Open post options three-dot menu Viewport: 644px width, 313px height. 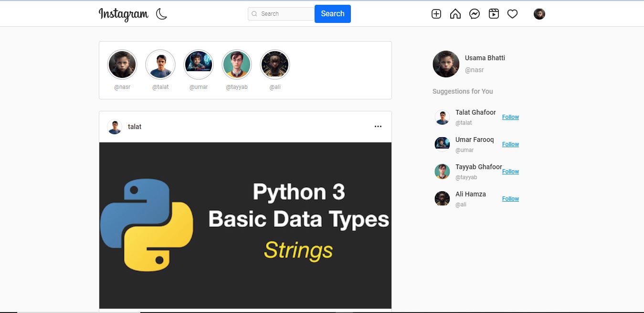point(378,127)
